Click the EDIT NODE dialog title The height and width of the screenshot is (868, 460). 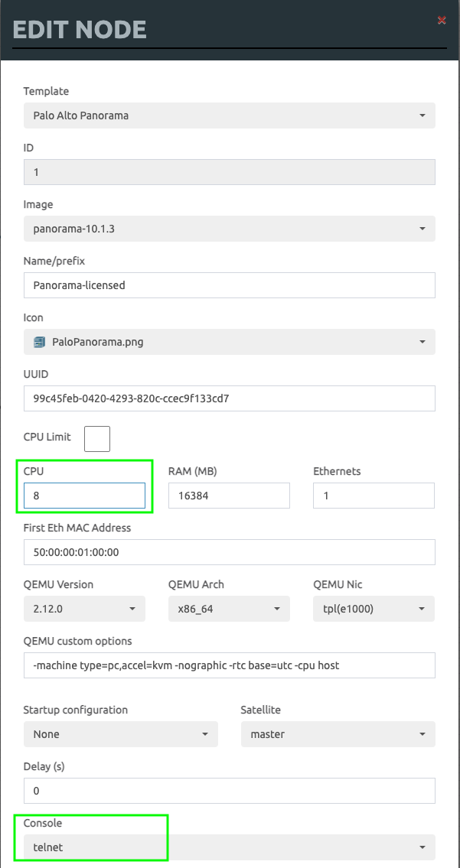[x=80, y=30]
